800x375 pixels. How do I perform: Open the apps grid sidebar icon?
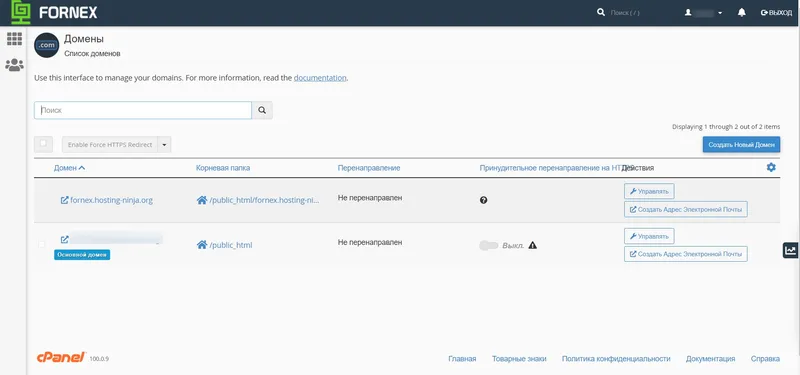click(x=14, y=39)
